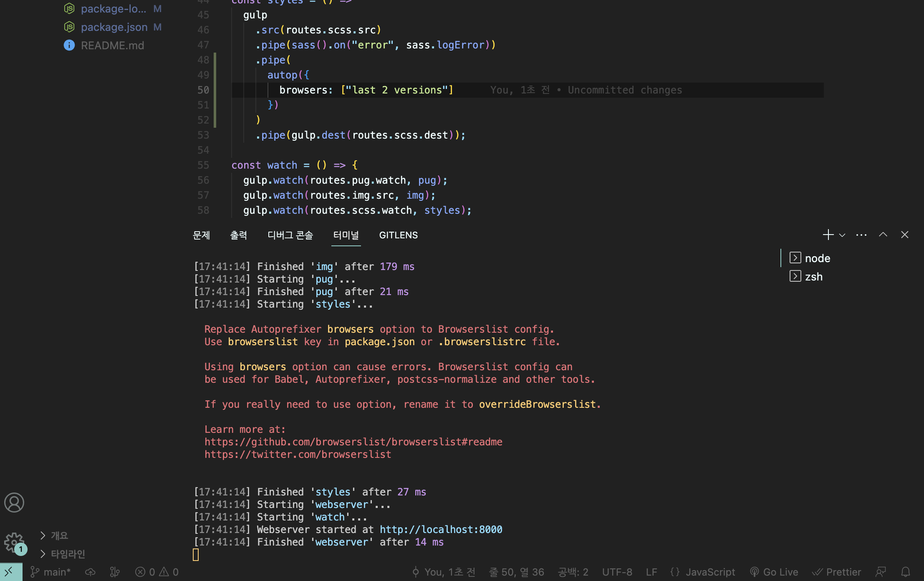Expand the 타임라인 section

[67, 554]
